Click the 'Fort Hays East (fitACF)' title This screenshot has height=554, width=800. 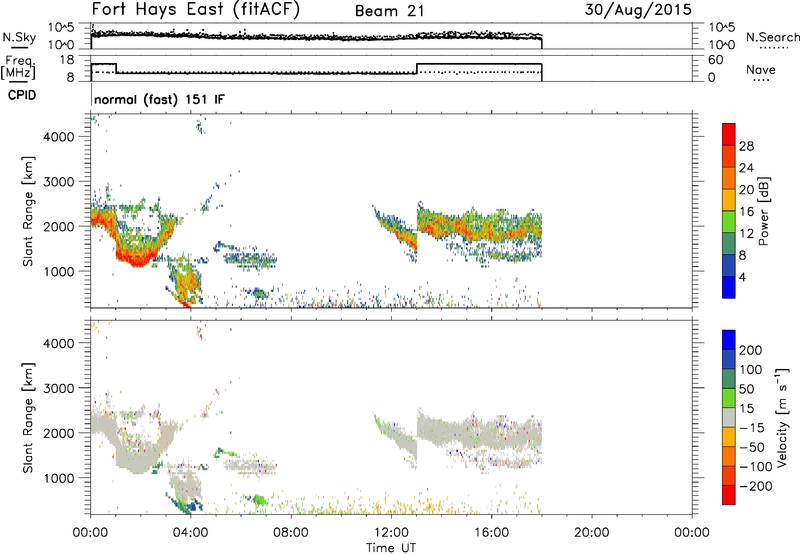196,9
